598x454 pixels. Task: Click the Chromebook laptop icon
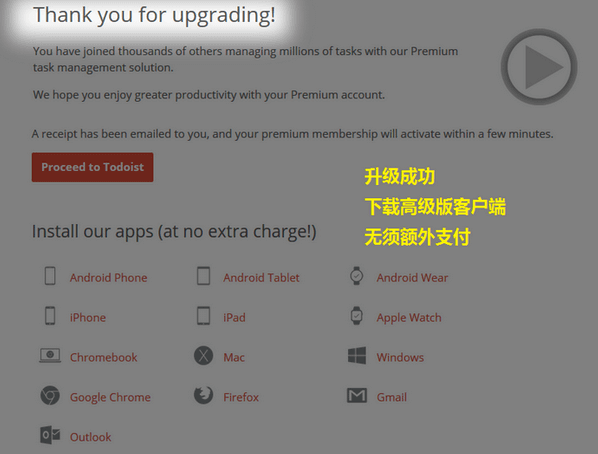(50, 355)
